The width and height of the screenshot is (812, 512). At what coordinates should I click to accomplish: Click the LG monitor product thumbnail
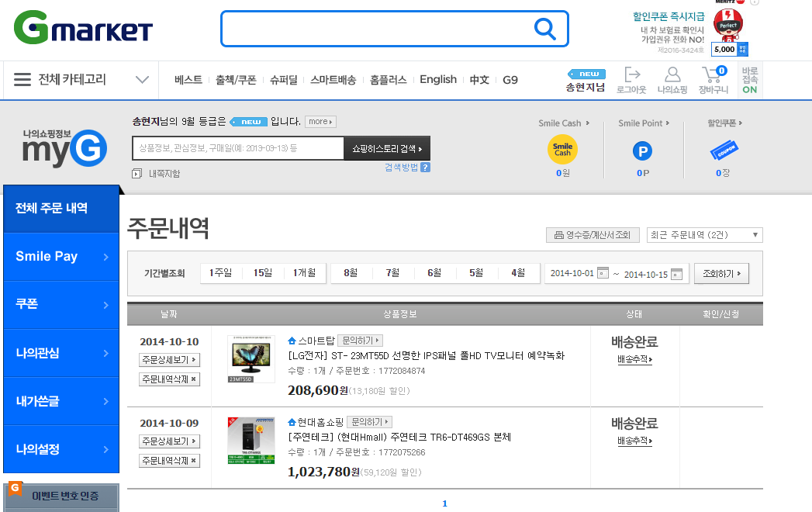click(251, 358)
